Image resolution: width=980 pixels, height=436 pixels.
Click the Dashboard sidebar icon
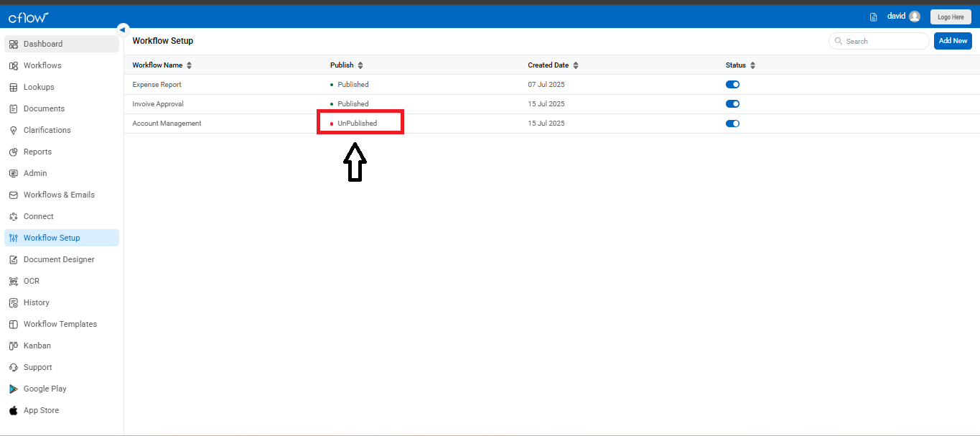pos(14,44)
